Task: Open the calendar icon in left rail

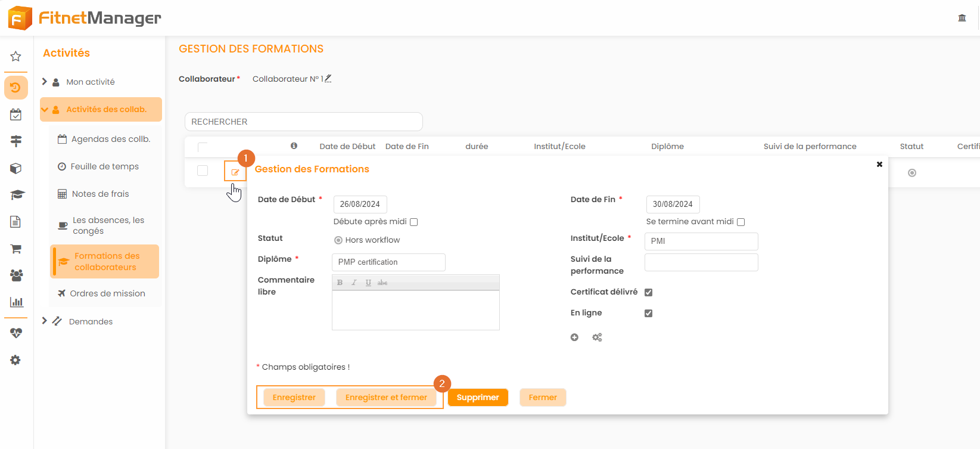Action: [16, 114]
